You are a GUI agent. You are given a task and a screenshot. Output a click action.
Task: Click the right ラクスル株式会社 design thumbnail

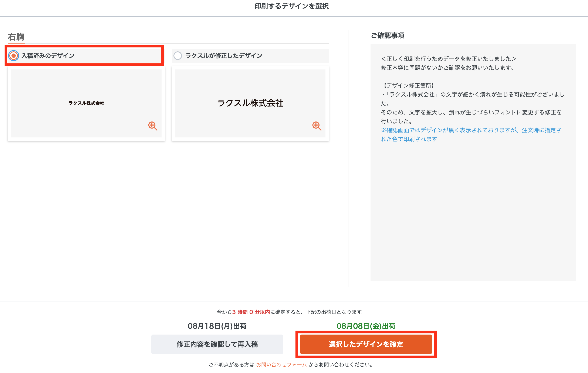[250, 103]
